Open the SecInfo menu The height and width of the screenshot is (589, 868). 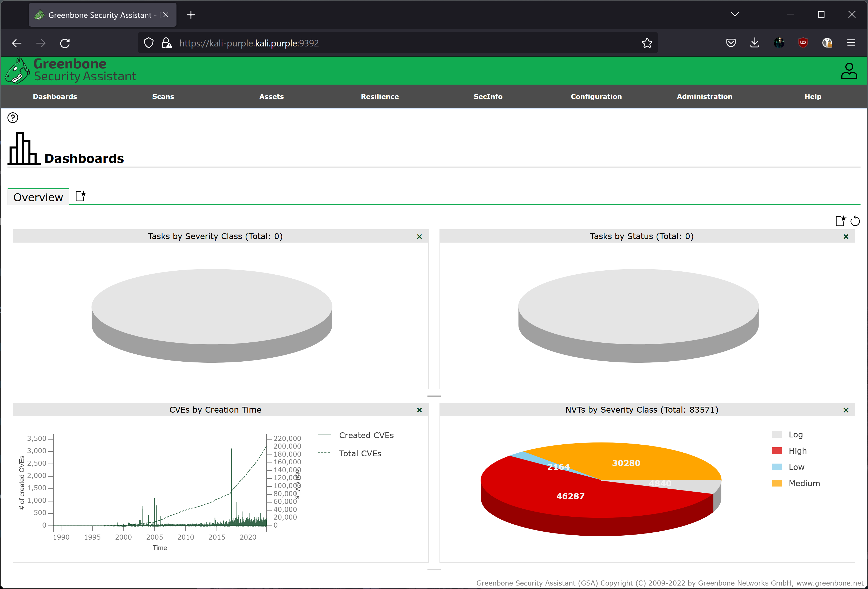[488, 97]
